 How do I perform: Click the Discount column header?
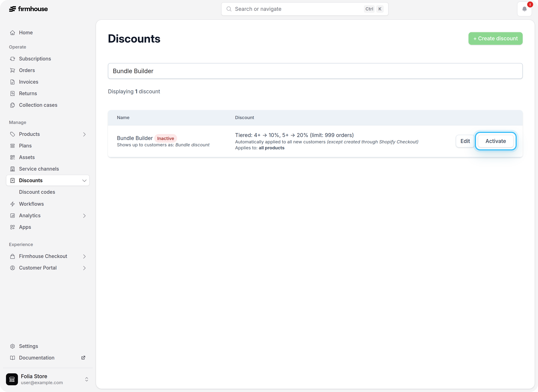tap(244, 118)
